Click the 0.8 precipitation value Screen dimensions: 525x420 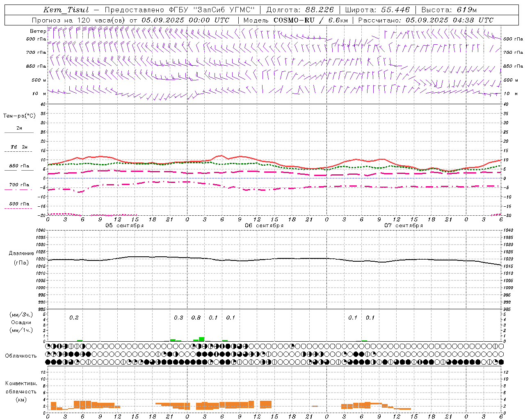click(196, 318)
